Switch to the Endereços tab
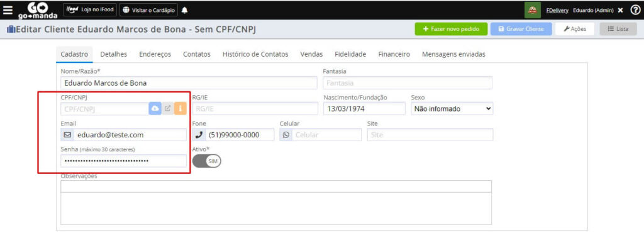This screenshot has height=235, width=644. [155, 54]
